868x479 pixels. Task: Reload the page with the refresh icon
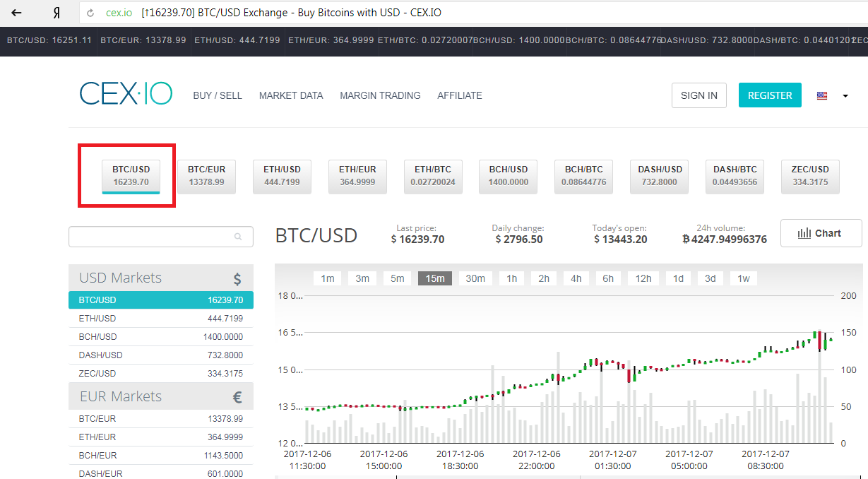click(91, 13)
